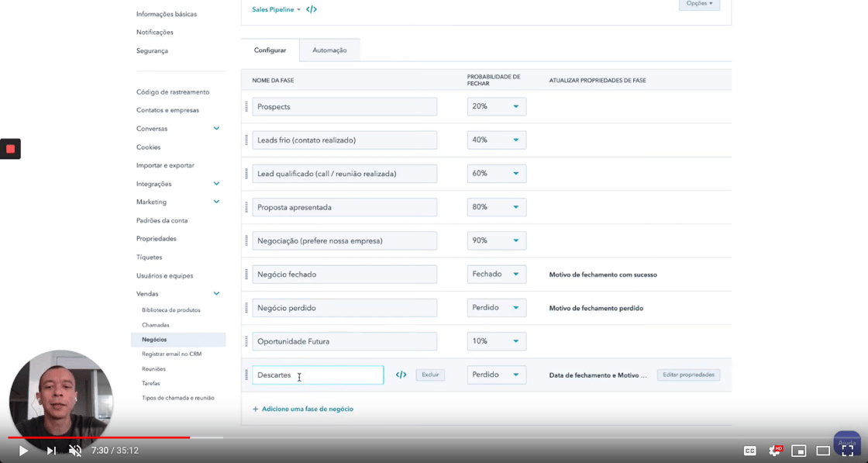868x463 pixels.
Task: Open Importar e exportar settings
Action: (x=165, y=165)
